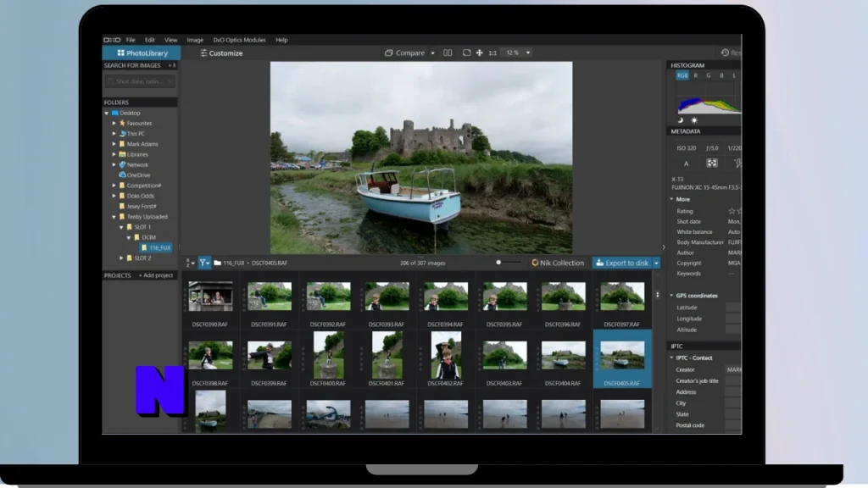Click the fit-to-screen zoom icon
The image size is (868, 488).
(x=467, y=53)
